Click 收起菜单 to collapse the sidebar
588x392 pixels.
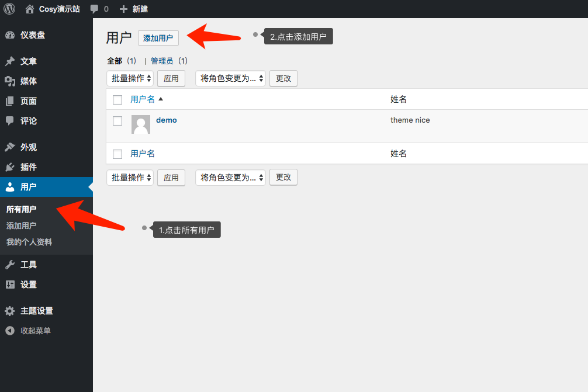pos(35,331)
